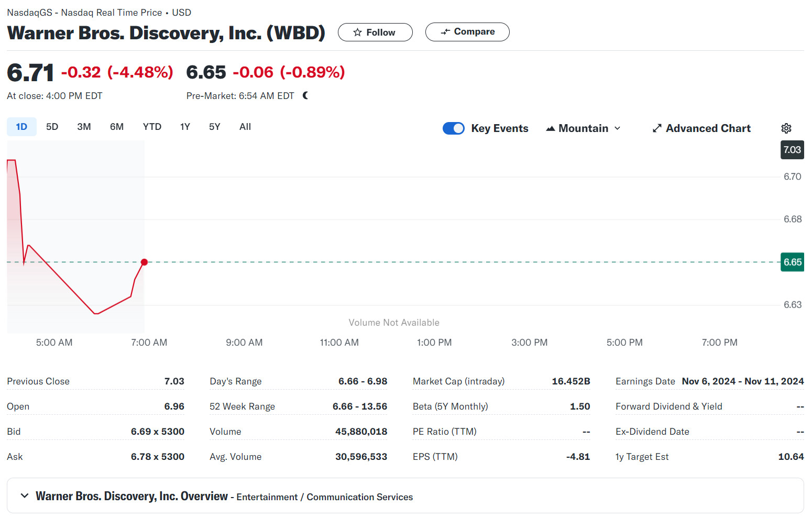Open the Advanced Chart link

point(701,128)
